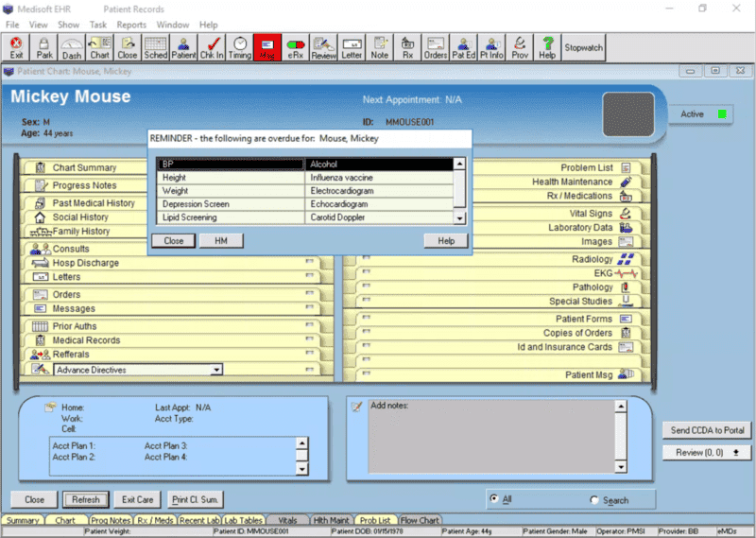
Task: Select the Carotid Doppler reminder entry
Action: tap(379, 217)
